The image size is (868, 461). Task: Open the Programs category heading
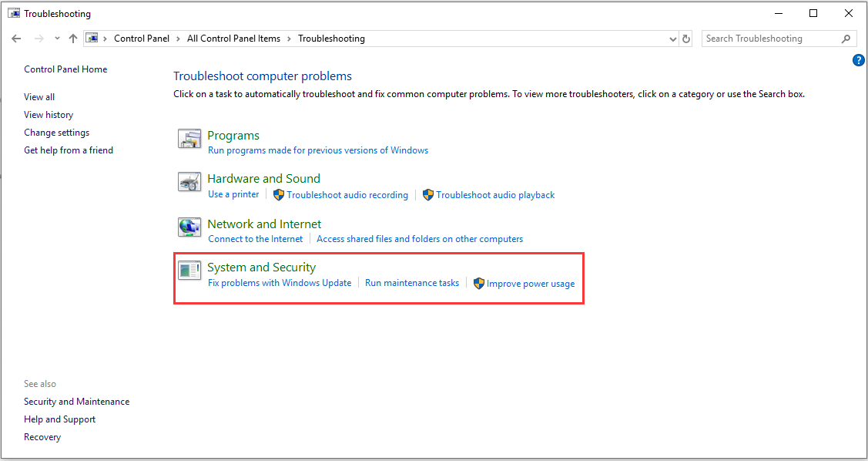(233, 136)
